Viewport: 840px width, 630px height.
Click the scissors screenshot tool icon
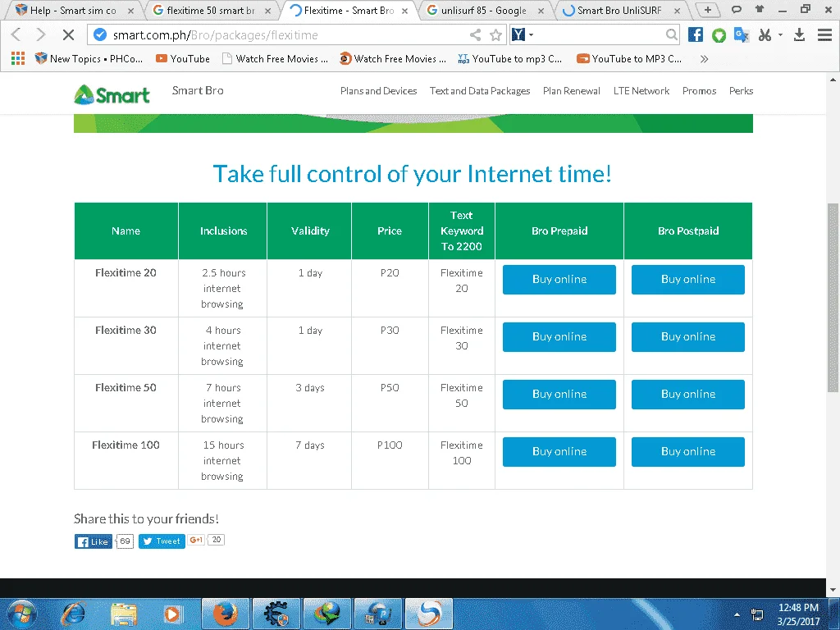(x=765, y=34)
